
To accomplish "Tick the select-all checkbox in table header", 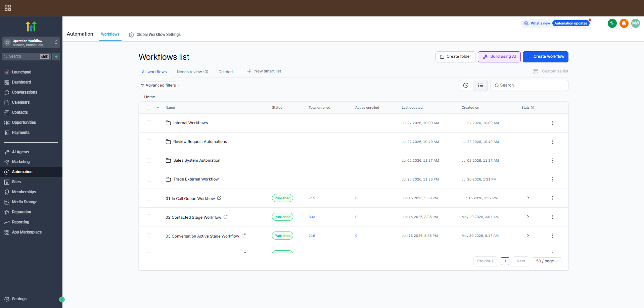I will coord(149,107).
